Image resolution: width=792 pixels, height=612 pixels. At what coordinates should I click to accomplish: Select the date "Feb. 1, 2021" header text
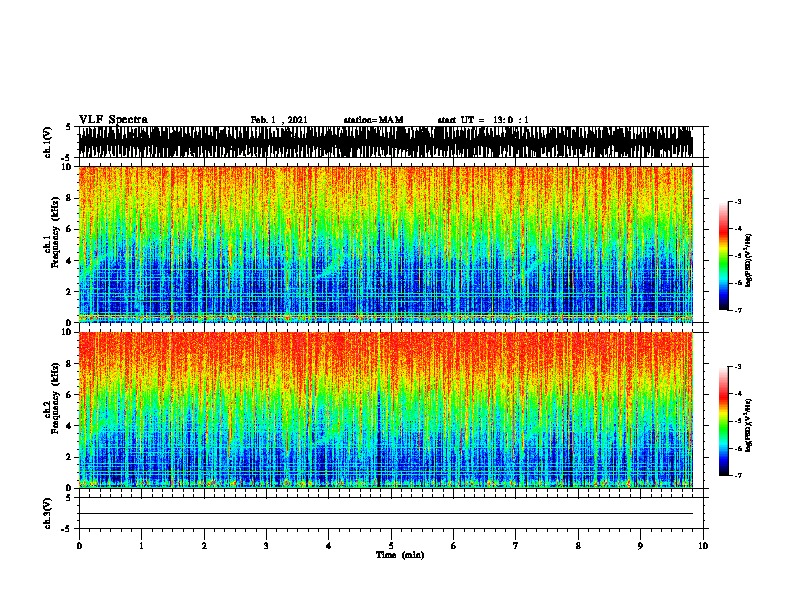[279, 120]
